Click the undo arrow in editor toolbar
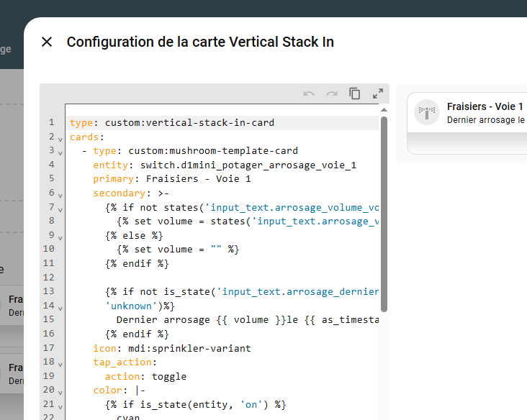This screenshot has height=420, width=527. point(309,93)
